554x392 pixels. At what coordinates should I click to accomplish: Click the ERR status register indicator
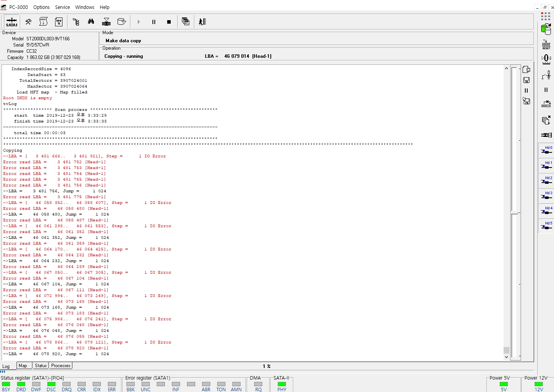click(x=112, y=384)
